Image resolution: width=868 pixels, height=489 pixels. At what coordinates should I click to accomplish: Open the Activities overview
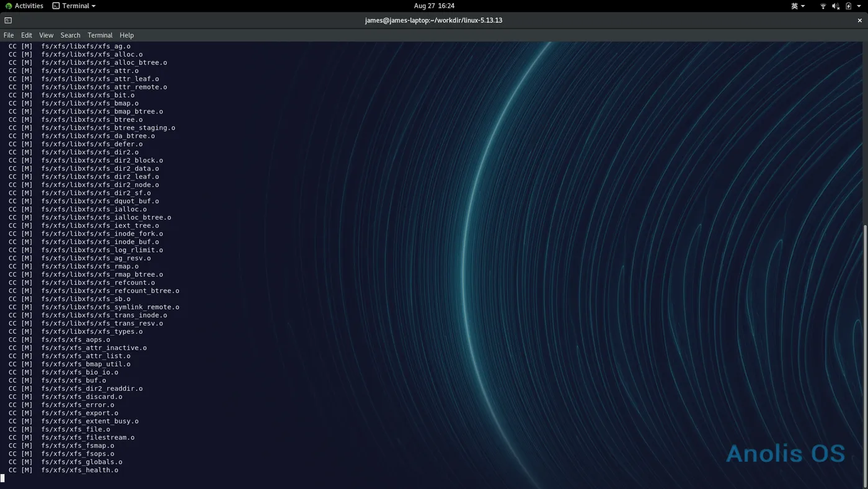pyautogui.click(x=25, y=6)
